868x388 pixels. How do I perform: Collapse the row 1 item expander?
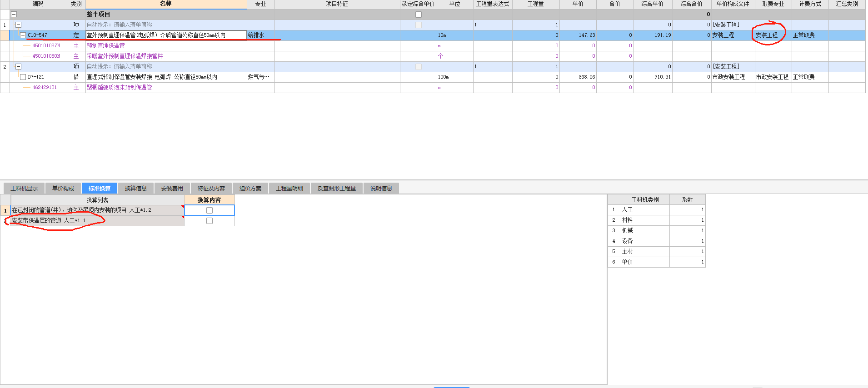coord(19,25)
